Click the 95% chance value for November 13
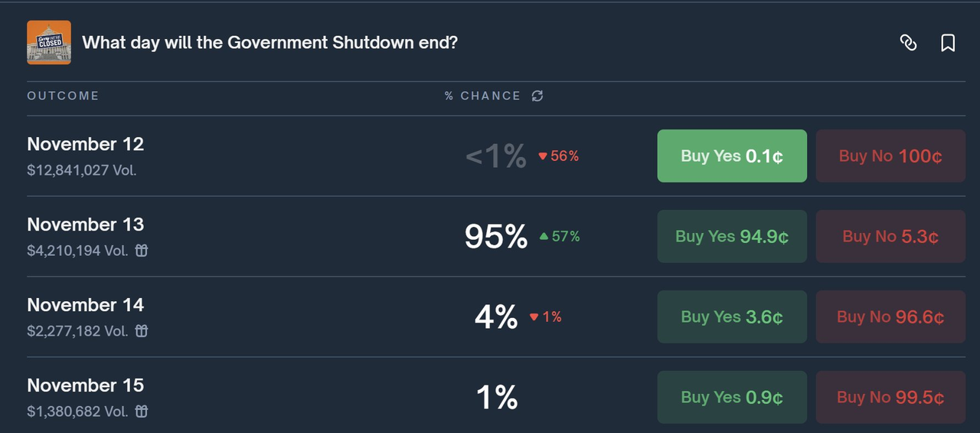980x433 pixels. pyautogui.click(x=495, y=237)
